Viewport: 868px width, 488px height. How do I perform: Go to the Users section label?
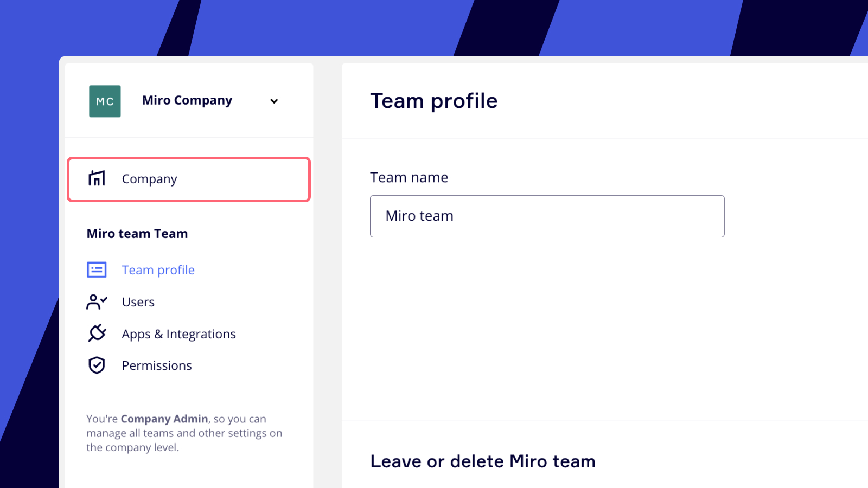tap(138, 302)
